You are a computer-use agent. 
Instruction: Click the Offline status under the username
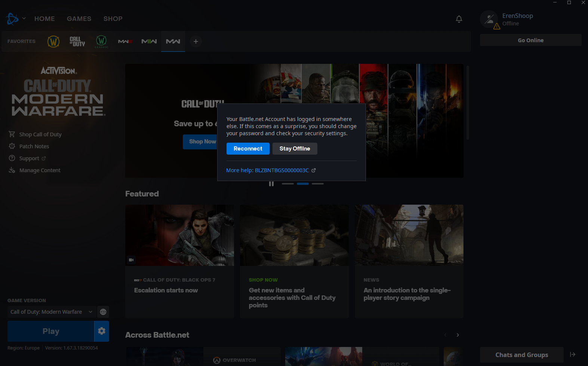(x=511, y=24)
